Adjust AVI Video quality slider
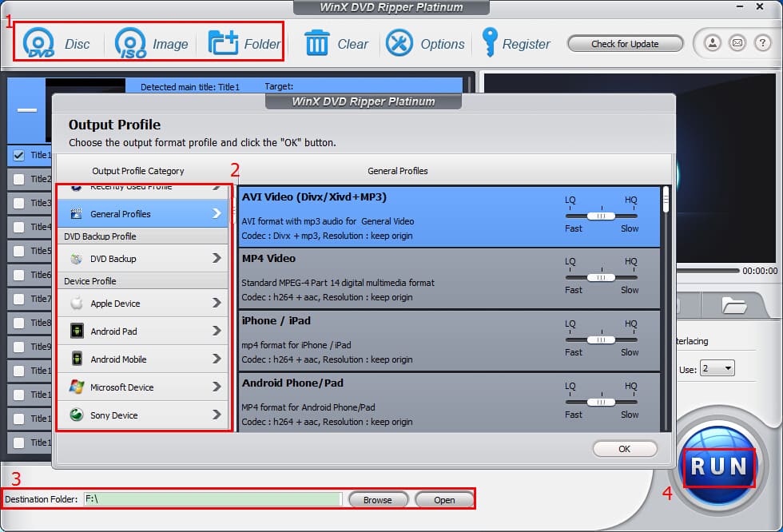The height and width of the screenshot is (532, 783). click(x=601, y=216)
